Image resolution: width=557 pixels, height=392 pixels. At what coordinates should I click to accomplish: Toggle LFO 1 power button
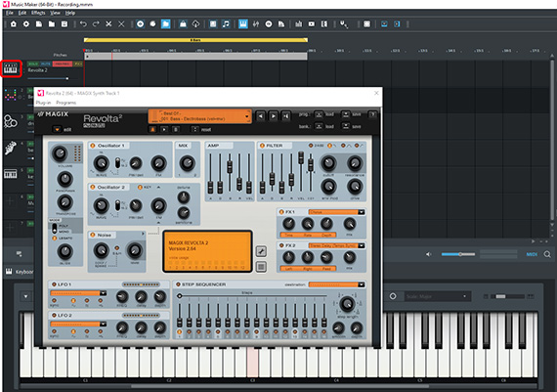tap(54, 284)
